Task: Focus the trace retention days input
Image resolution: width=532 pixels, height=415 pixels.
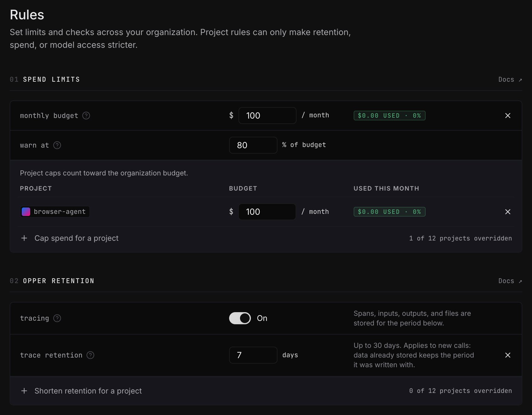Action: click(253, 355)
